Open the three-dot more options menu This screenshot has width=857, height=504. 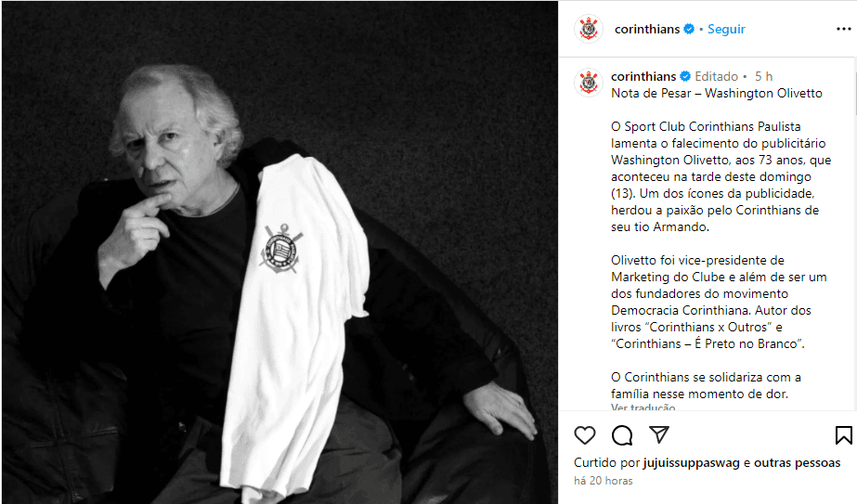pyautogui.click(x=844, y=29)
